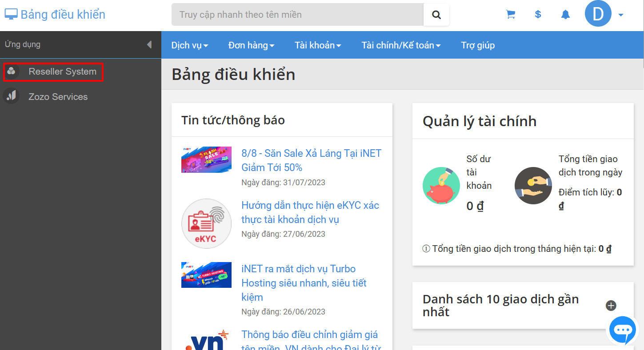
Task: Open the shopping cart
Action: click(510, 14)
